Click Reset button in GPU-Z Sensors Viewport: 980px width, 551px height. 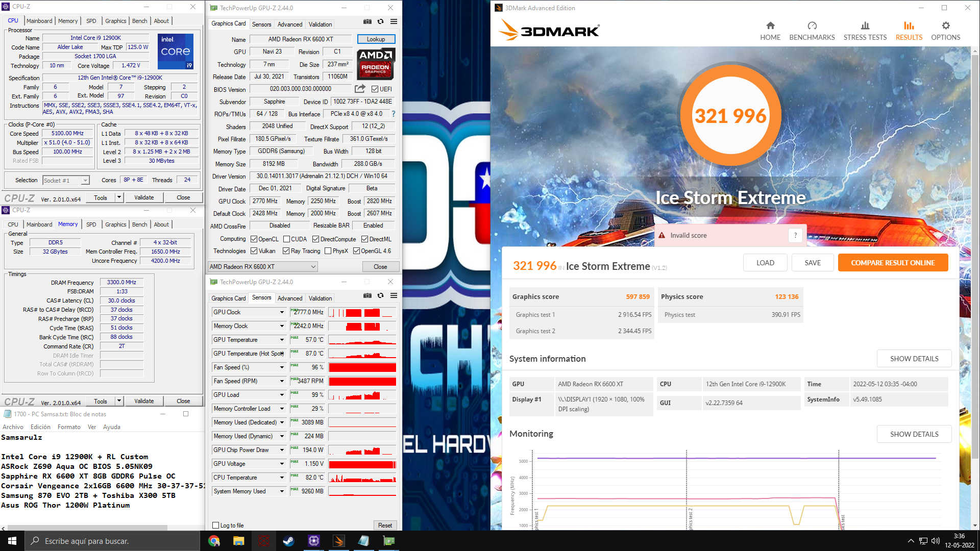coord(385,525)
